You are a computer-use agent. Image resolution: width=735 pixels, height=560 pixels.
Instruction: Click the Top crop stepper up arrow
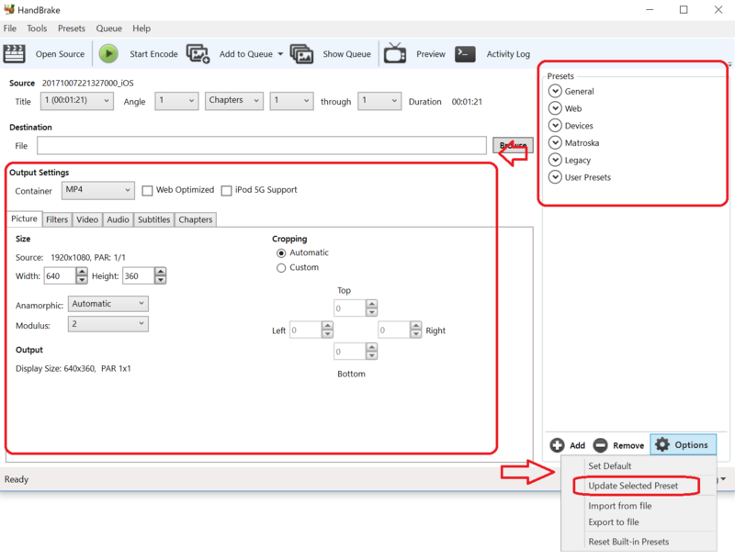[x=372, y=304]
